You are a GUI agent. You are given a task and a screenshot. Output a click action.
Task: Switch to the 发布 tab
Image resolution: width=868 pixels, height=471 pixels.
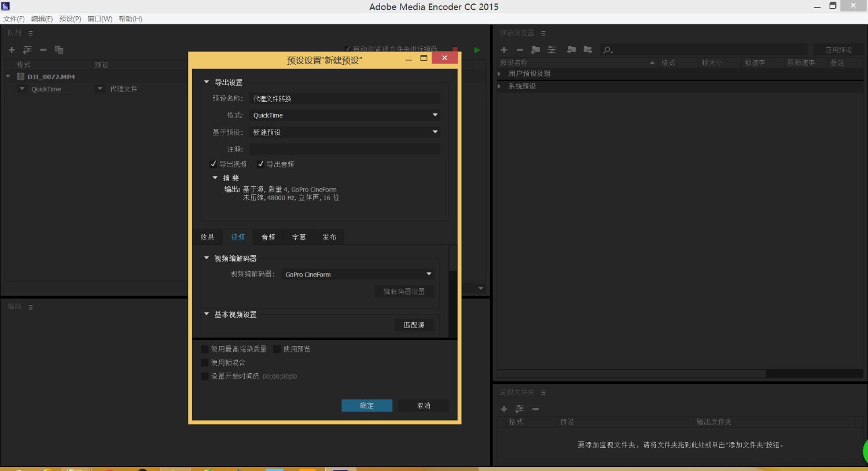click(329, 237)
